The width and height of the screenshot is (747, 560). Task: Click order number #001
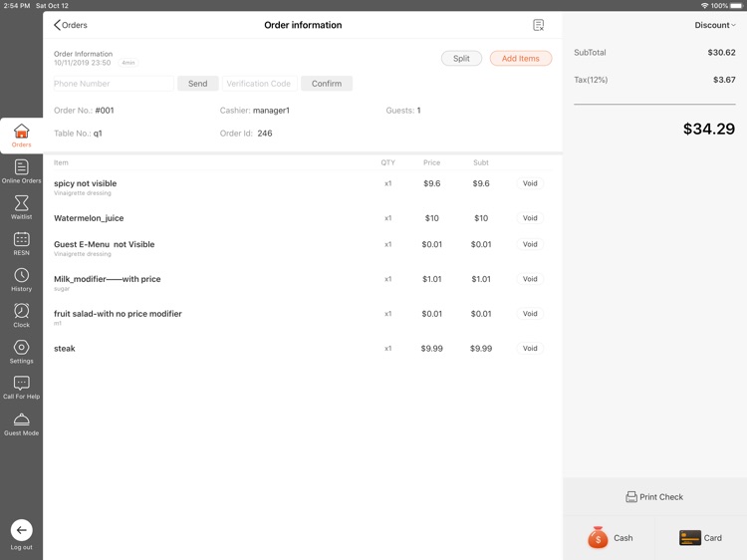[x=105, y=111]
